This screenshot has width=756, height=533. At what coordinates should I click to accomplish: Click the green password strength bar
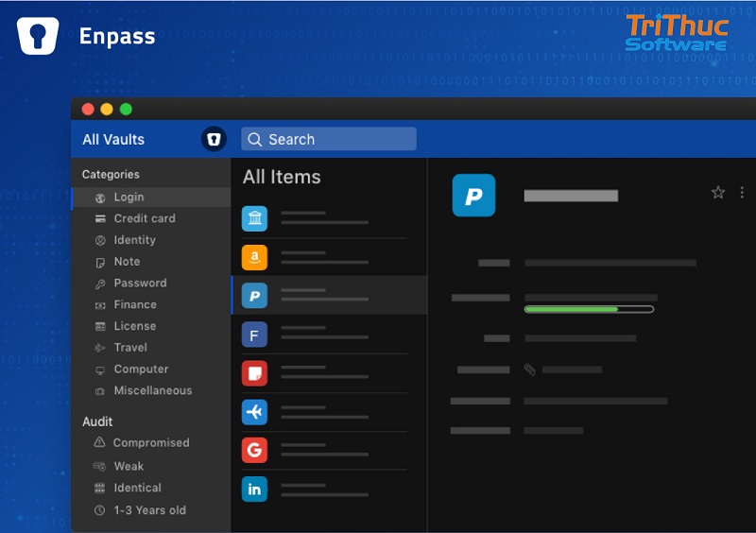pos(589,309)
